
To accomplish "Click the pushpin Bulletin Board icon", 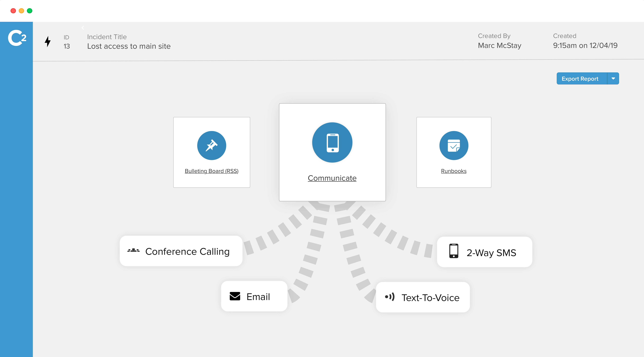I will pos(212,145).
